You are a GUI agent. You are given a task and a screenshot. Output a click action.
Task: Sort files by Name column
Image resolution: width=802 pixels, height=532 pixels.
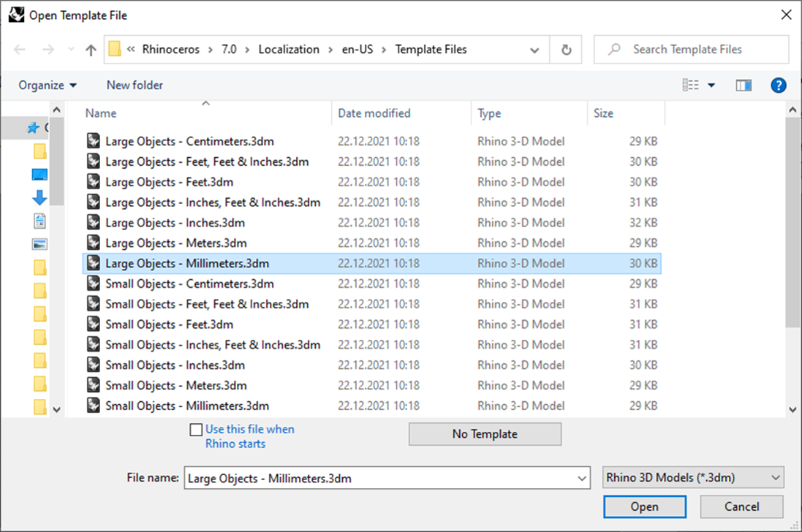click(x=101, y=113)
